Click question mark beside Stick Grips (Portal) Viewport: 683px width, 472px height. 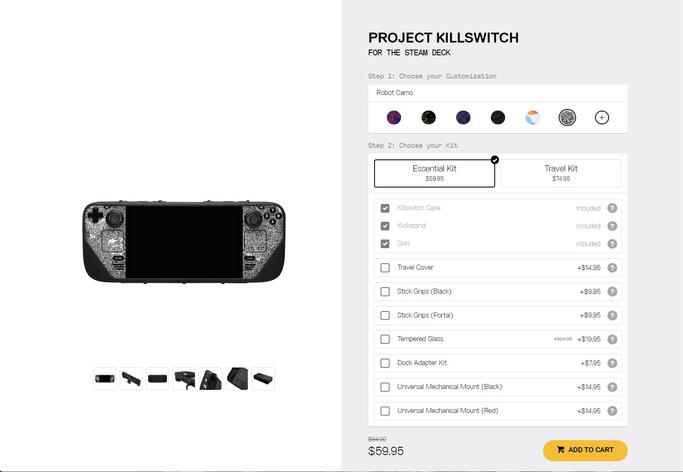[612, 315]
